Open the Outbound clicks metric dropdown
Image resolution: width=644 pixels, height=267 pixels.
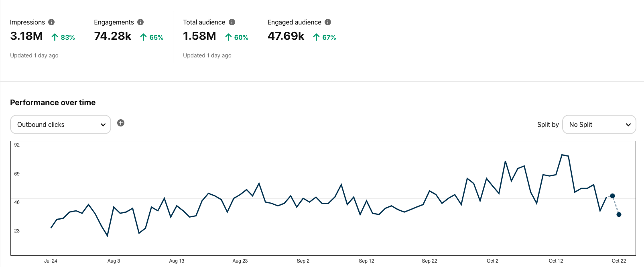pyautogui.click(x=60, y=124)
